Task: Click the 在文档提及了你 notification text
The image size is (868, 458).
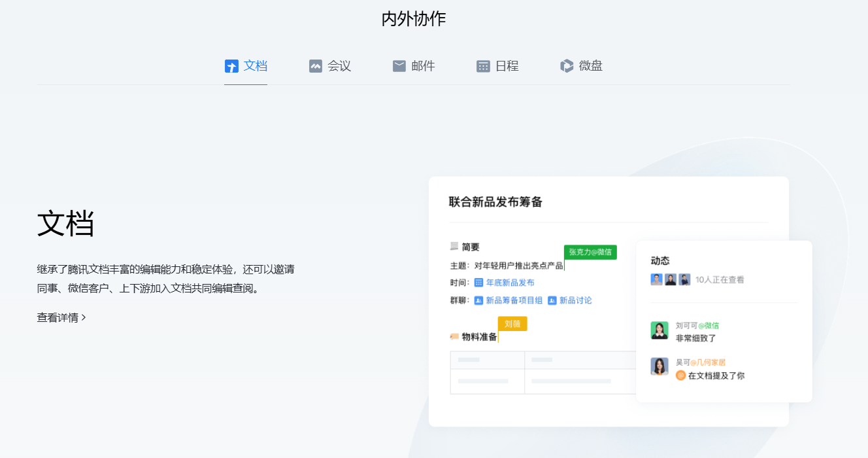Action: (x=716, y=376)
